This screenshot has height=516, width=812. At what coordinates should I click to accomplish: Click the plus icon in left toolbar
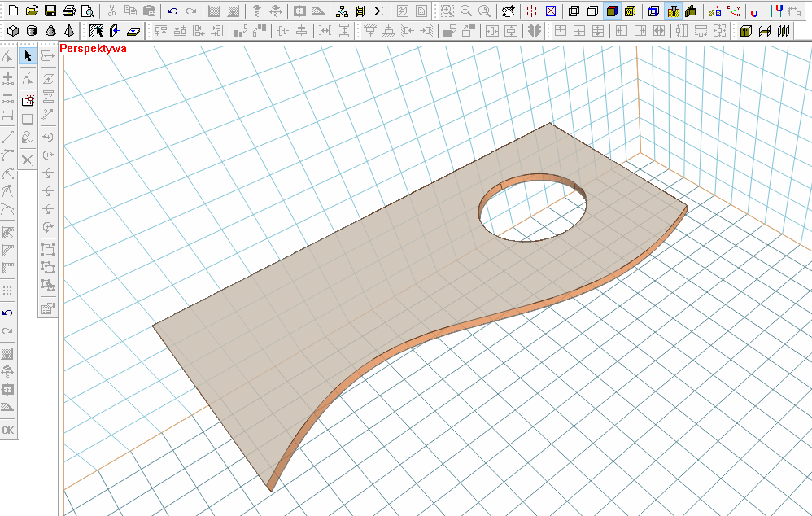pyautogui.click(x=7, y=79)
